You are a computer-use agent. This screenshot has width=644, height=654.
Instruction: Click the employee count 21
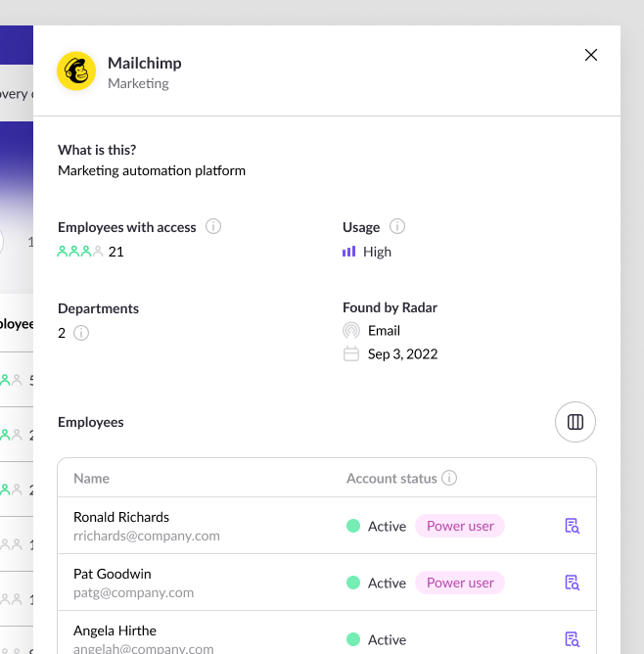pyautogui.click(x=115, y=252)
